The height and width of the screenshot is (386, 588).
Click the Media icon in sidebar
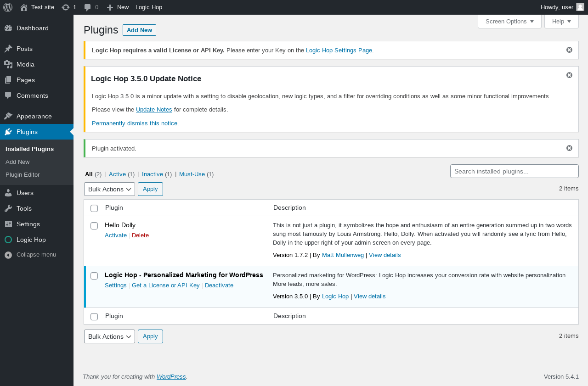(x=8, y=64)
